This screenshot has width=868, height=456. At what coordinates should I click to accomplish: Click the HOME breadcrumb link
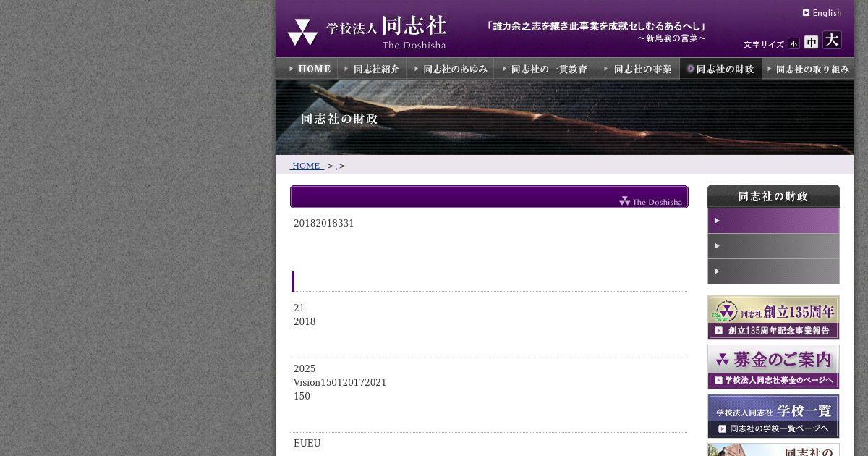click(307, 166)
